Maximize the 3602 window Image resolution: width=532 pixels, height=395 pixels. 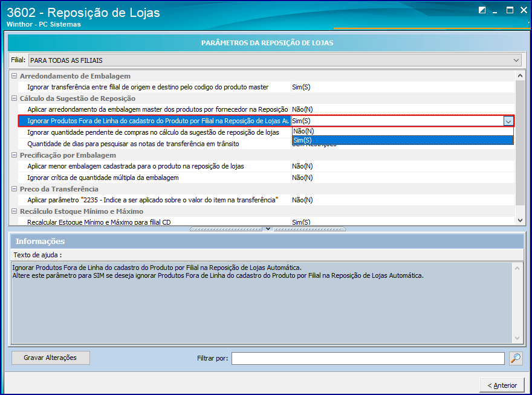(x=510, y=10)
